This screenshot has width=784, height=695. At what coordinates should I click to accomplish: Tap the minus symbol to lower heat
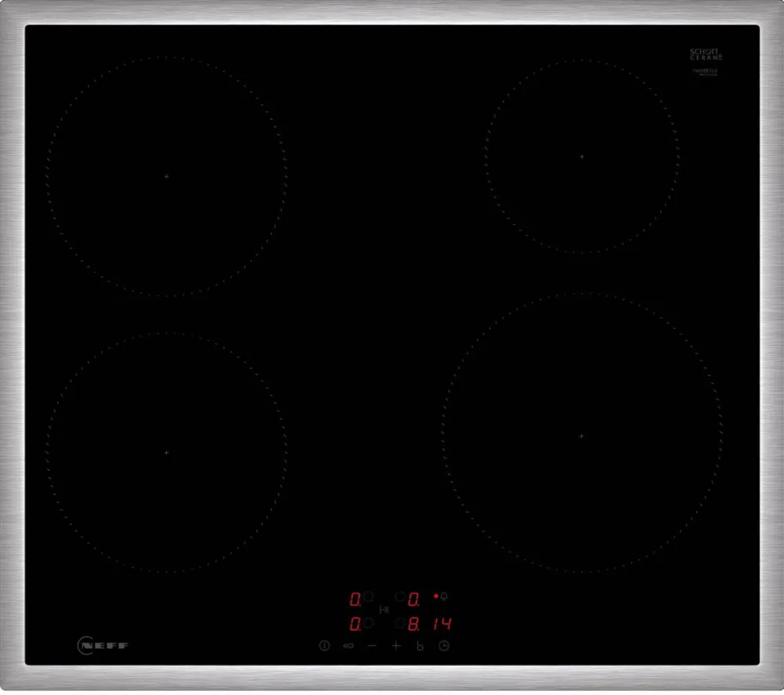click(x=372, y=646)
